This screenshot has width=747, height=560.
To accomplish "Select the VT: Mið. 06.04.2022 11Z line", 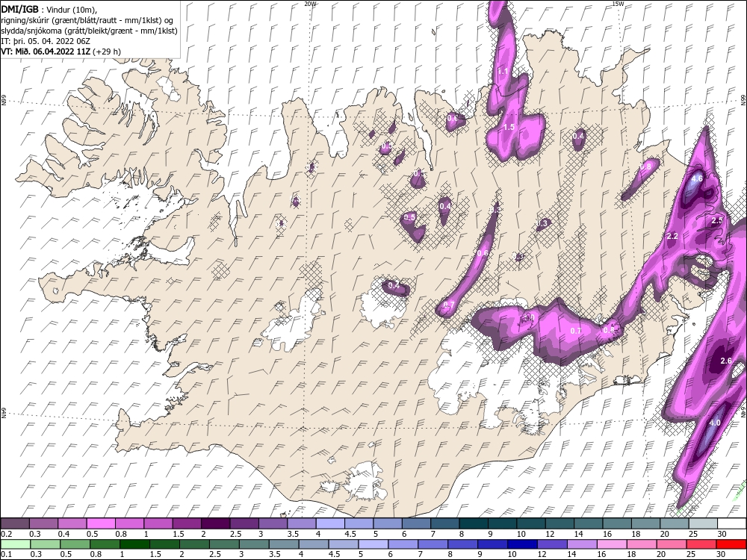I will coord(46,52).
